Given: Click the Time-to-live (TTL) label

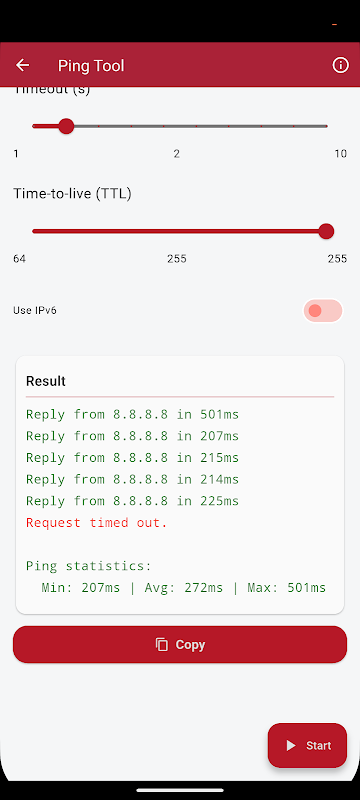Looking at the screenshot, I should click(72, 194).
